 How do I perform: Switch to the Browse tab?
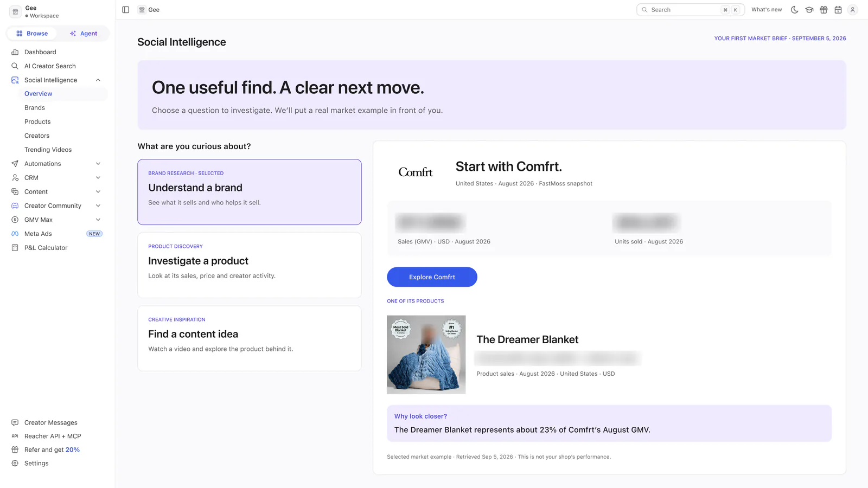point(32,34)
